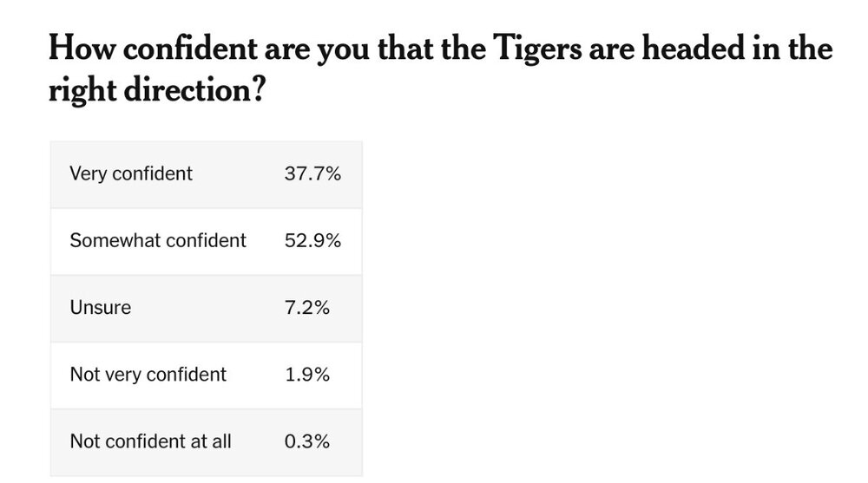Click the 0.3% result value
This screenshot has height=483, width=868.
click(x=307, y=441)
